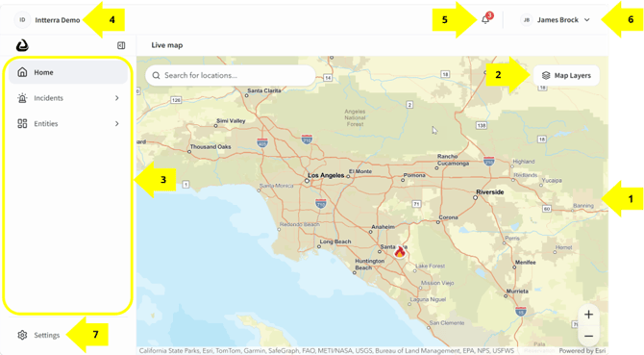Click the Intterra logo in the sidebar
This screenshot has width=644, height=355.
coord(22,45)
